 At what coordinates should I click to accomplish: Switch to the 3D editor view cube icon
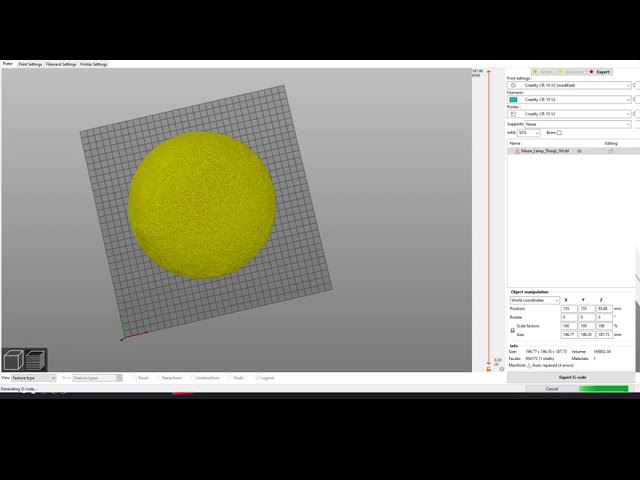(x=13, y=360)
